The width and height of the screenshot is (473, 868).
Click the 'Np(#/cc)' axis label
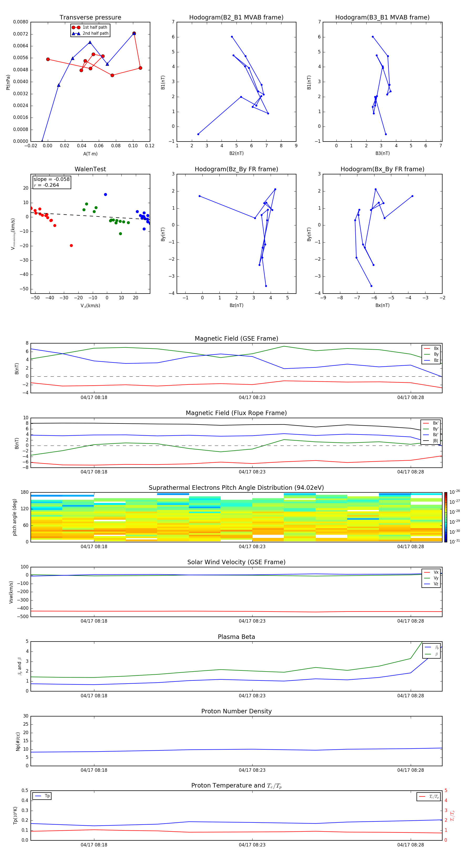[x=18, y=741]
